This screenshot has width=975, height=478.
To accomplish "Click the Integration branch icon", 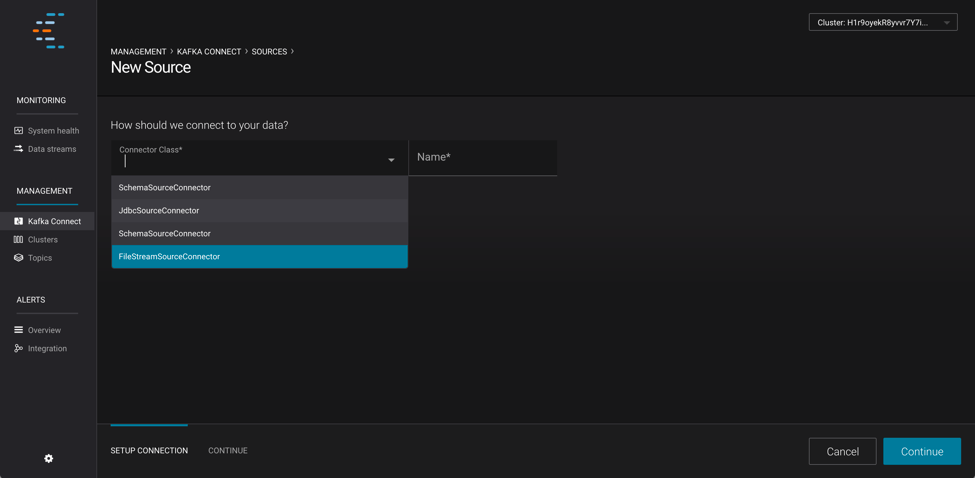I will 19,348.
